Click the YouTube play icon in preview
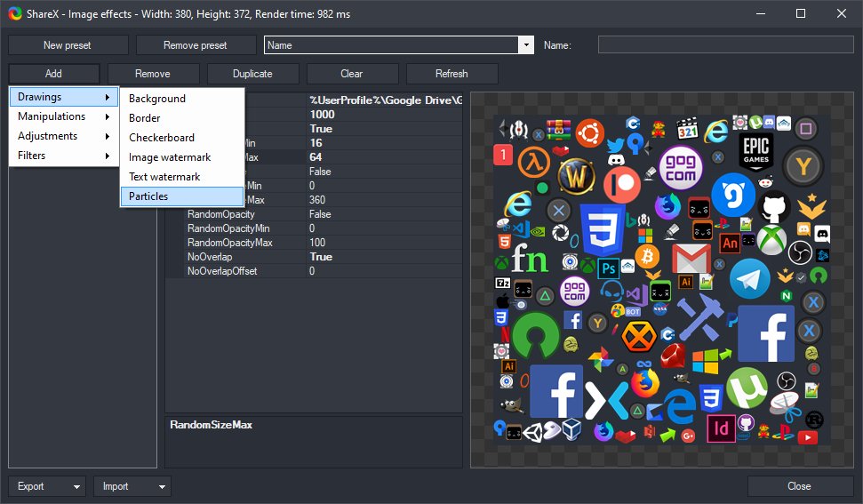Image resolution: width=863 pixels, height=504 pixels. 807,437
